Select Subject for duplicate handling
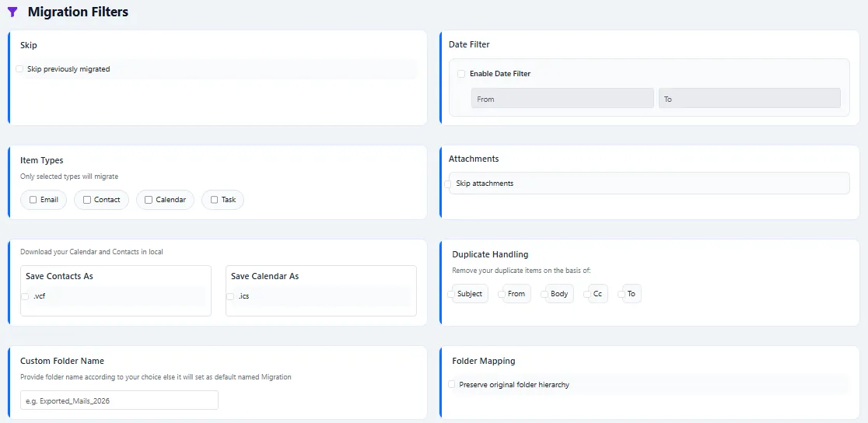This screenshot has width=868, height=423. coord(451,294)
